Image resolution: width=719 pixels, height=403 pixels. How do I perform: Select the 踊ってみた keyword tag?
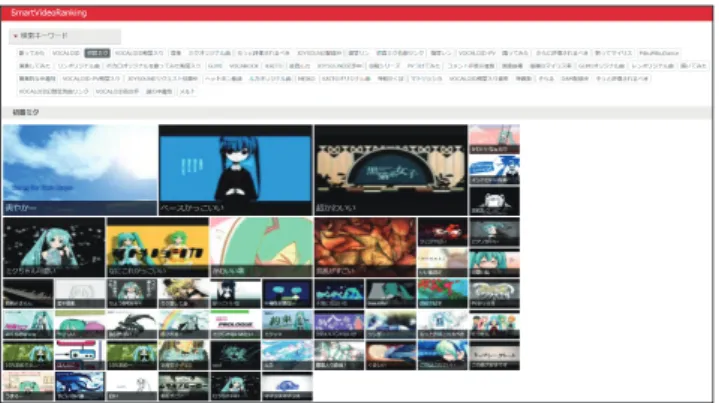[x=515, y=53]
